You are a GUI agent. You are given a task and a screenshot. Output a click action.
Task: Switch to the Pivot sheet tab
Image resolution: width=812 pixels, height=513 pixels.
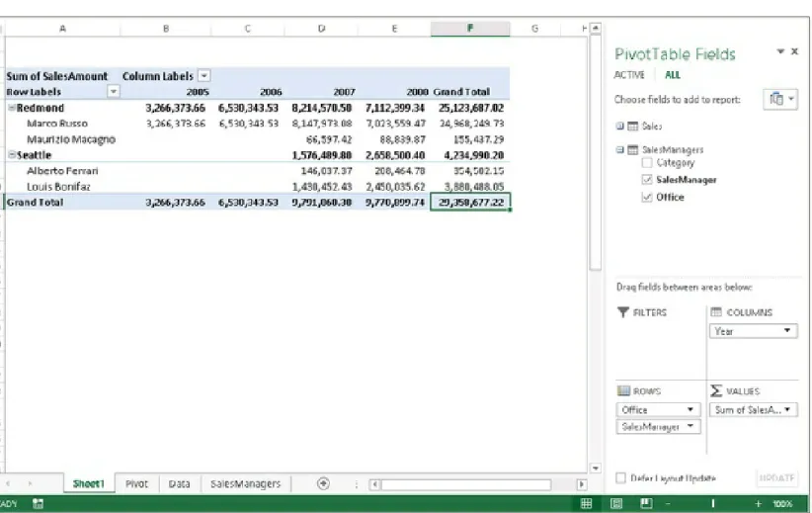tap(136, 483)
